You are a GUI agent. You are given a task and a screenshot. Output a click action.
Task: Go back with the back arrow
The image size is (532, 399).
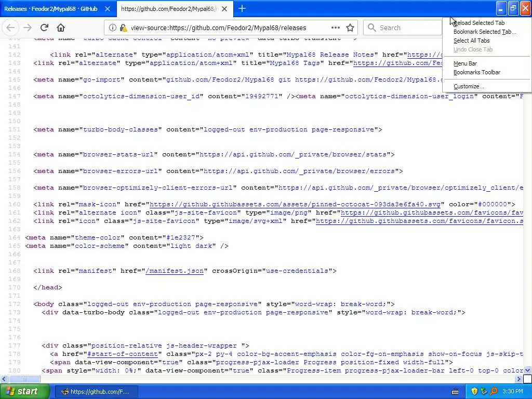10,28
